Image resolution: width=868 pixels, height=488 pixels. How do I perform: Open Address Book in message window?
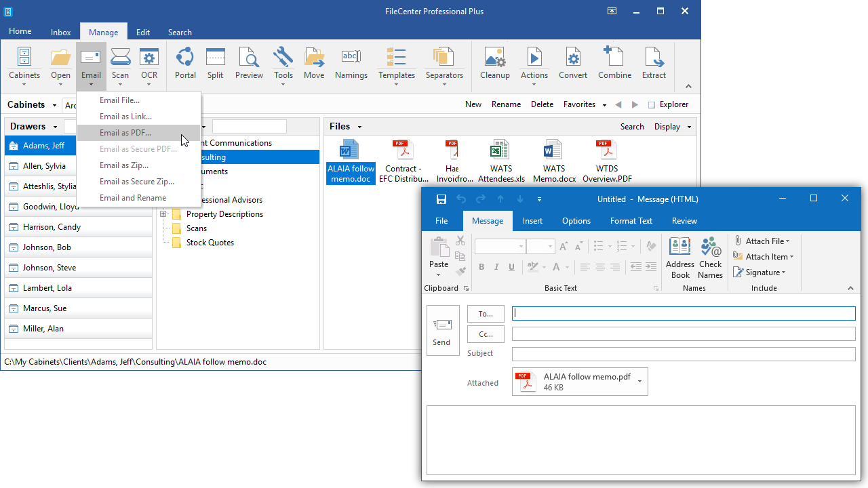(680, 258)
